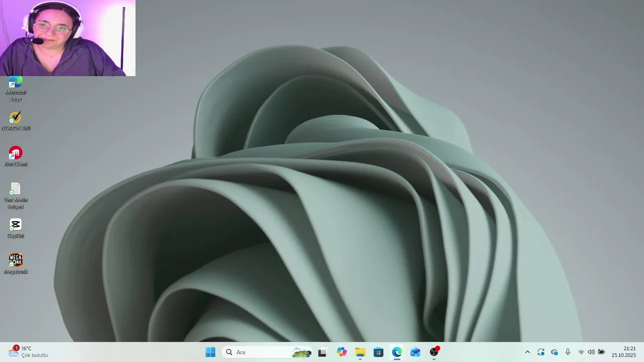This screenshot has width=644, height=362.
Task: Expand the hidden system tray icons chevron
Action: [x=527, y=352]
